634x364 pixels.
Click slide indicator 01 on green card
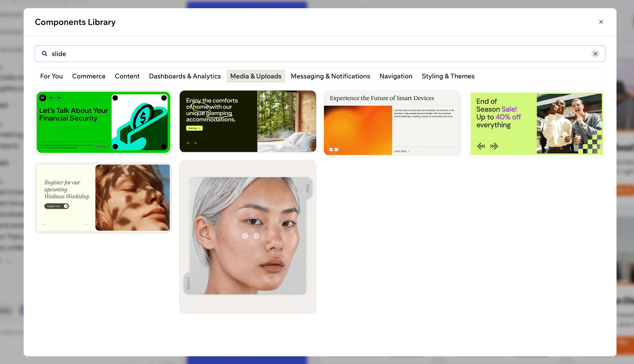(x=43, y=98)
